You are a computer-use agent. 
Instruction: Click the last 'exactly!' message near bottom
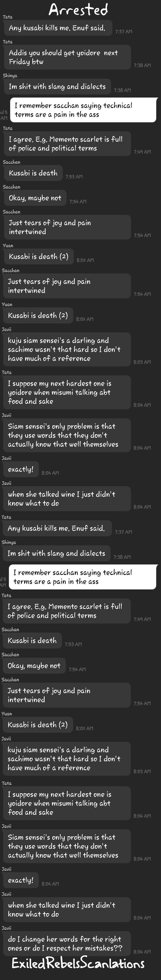[20, 880]
